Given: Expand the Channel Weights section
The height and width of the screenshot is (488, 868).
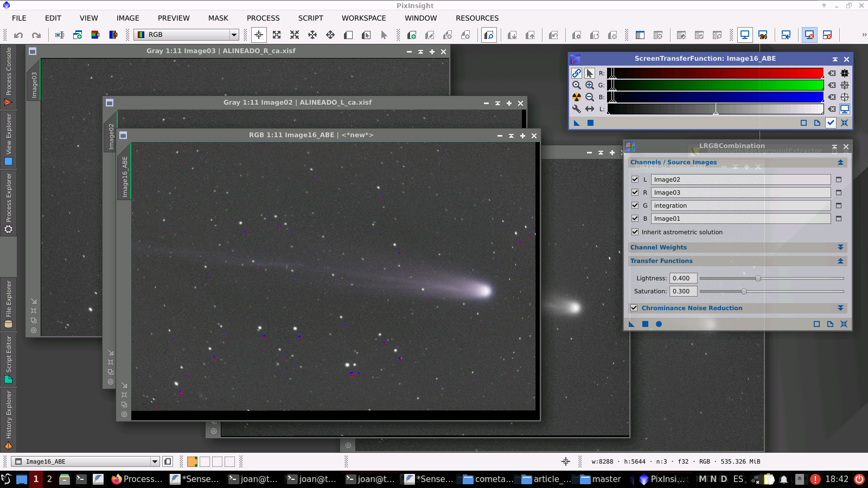Looking at the screenshot, I should [840, 247].
